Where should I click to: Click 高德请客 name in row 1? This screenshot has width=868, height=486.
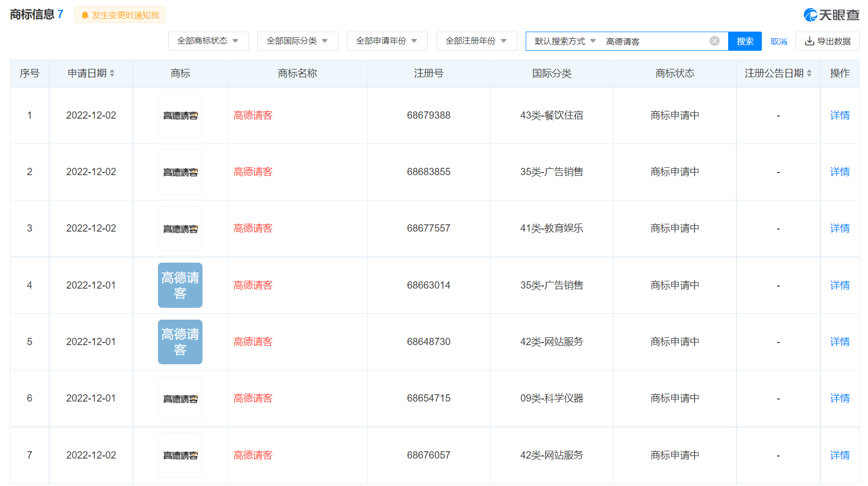(253, 116)
